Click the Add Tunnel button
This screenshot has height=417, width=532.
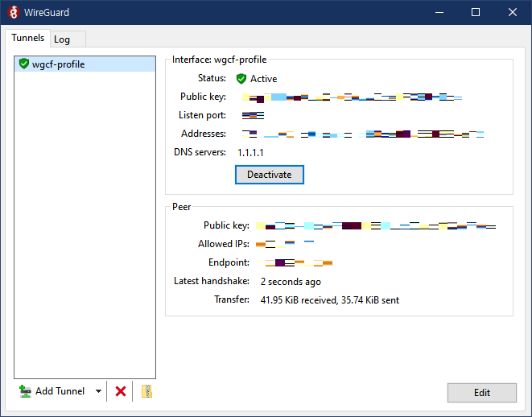tap(52, 391)
